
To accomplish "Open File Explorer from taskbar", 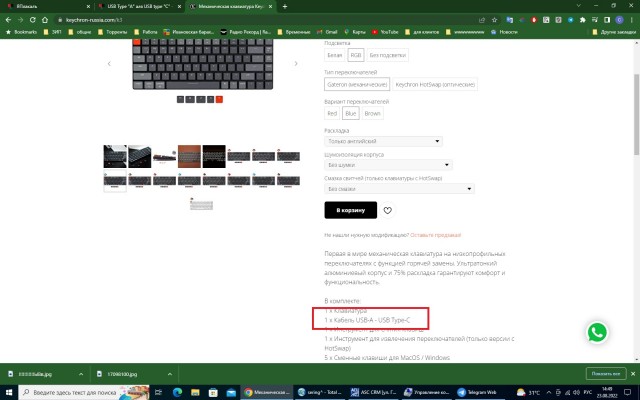I will click(195, 392).
